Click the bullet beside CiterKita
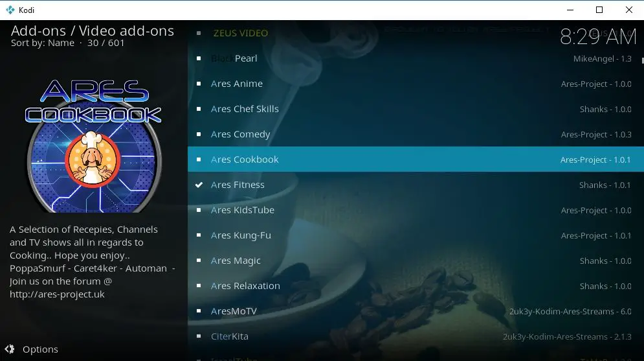 (199, 336)
